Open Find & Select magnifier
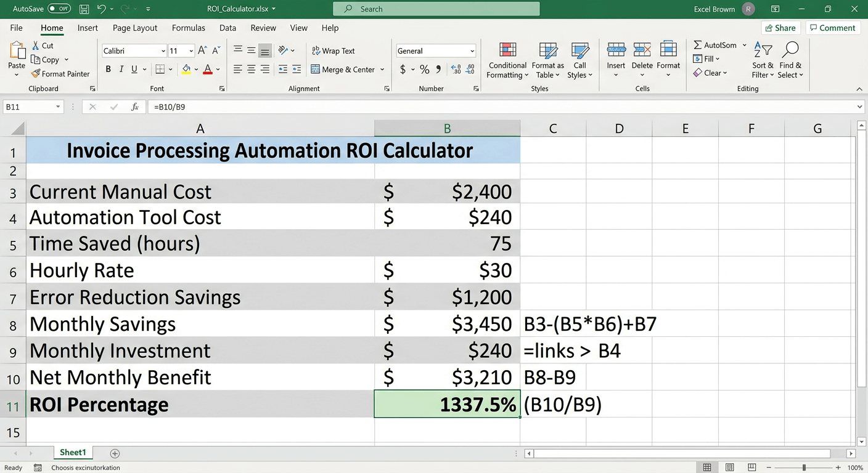Image resolution: width=868 pixels, height=473 pixels. (x=790, y=61)
